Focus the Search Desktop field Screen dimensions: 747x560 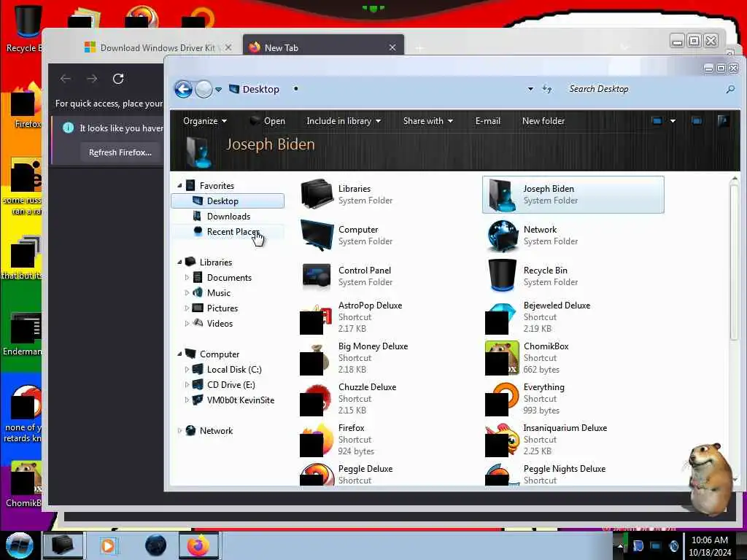tap(643, 89)
